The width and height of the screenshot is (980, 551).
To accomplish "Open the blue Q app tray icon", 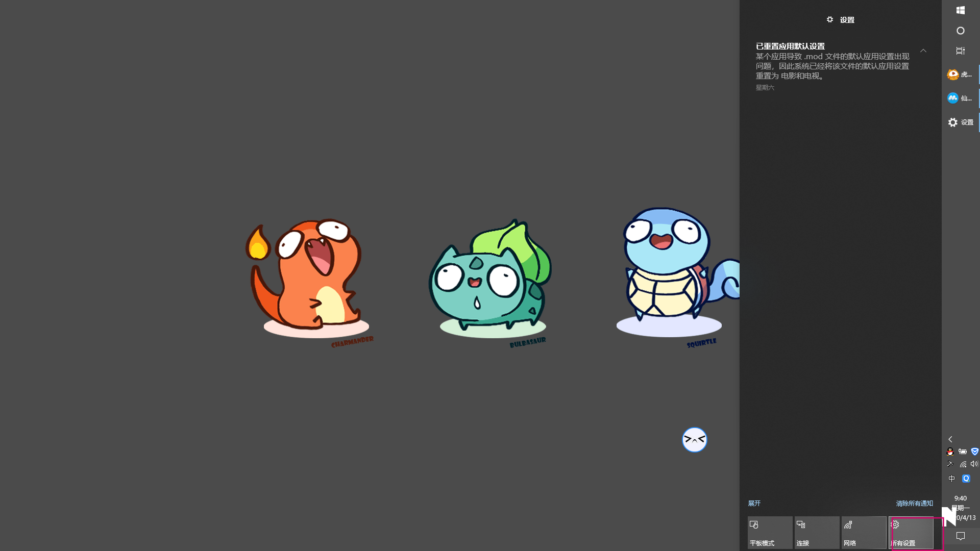I will pos(966,479).
